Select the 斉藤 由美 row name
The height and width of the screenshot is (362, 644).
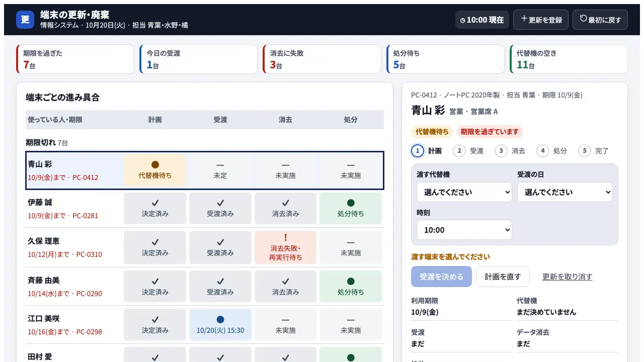pos(44,281)
